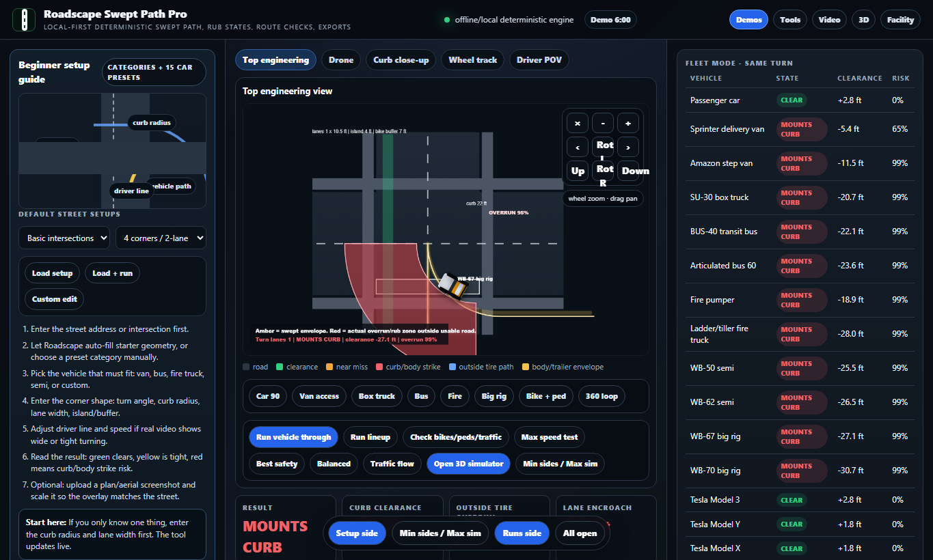Open the 3D top menu

[864, 20]
